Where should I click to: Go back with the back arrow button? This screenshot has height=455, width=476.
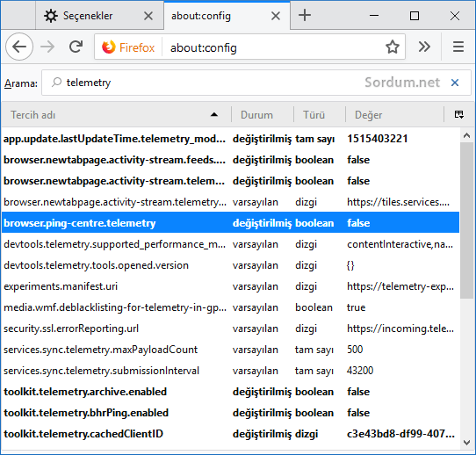pos(19,47)
